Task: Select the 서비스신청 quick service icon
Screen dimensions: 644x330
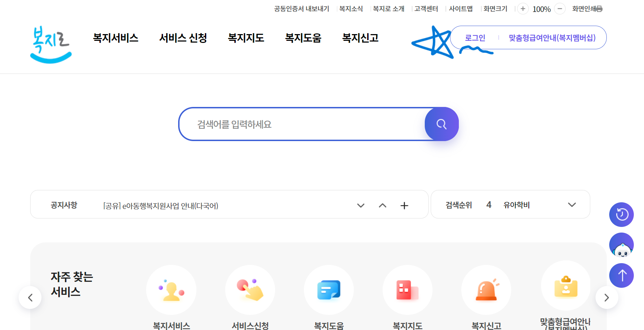Action: pos(250,290)
